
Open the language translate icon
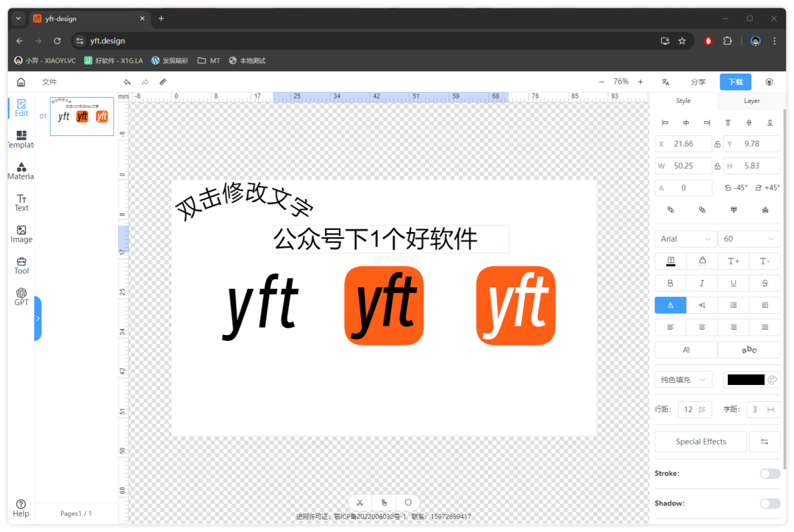665,82
